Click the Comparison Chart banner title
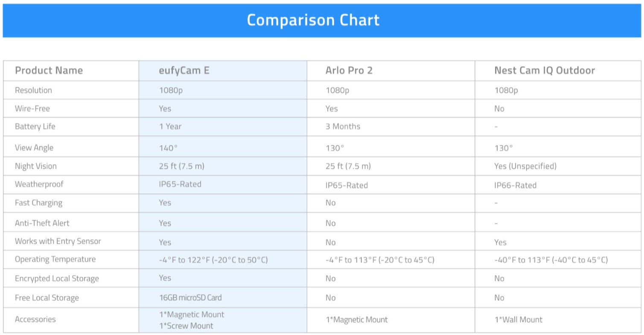 (x=313, y=20)
